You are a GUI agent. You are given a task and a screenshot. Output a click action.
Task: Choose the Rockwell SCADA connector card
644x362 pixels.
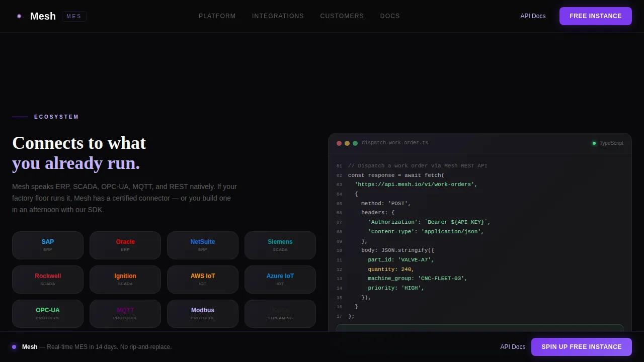pos(48,280)
